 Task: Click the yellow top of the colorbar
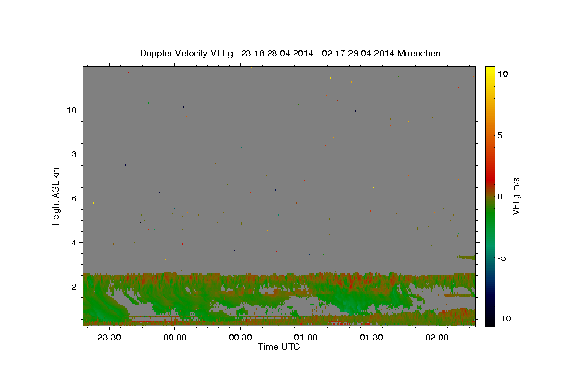490,69
